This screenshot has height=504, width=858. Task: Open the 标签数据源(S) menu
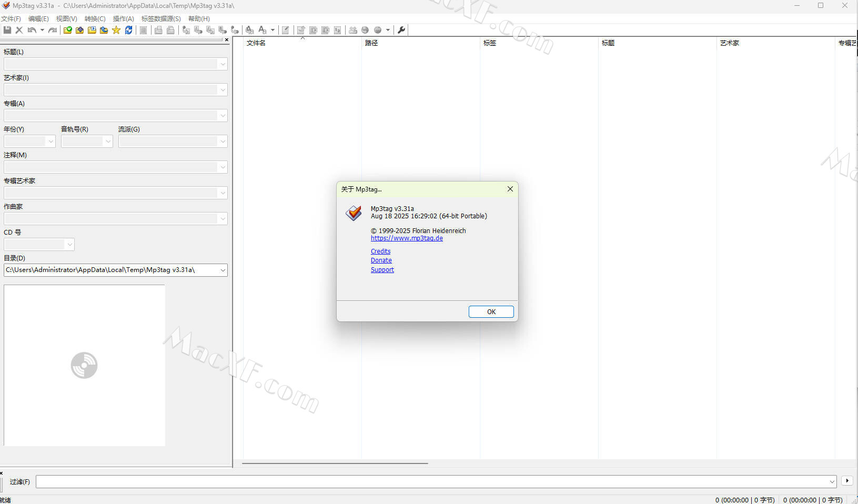[161, 18]
